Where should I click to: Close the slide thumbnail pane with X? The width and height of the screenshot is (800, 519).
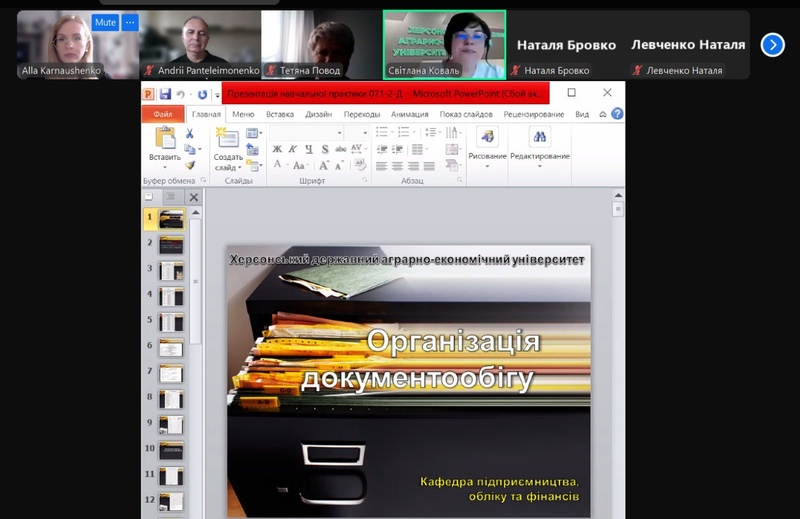coord(194,197)
